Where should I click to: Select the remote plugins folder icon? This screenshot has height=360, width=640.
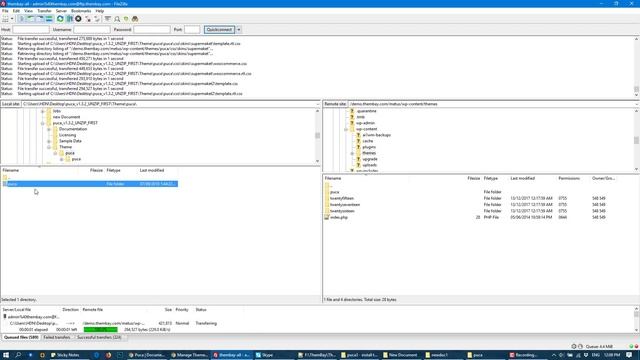tap(358, 147)
